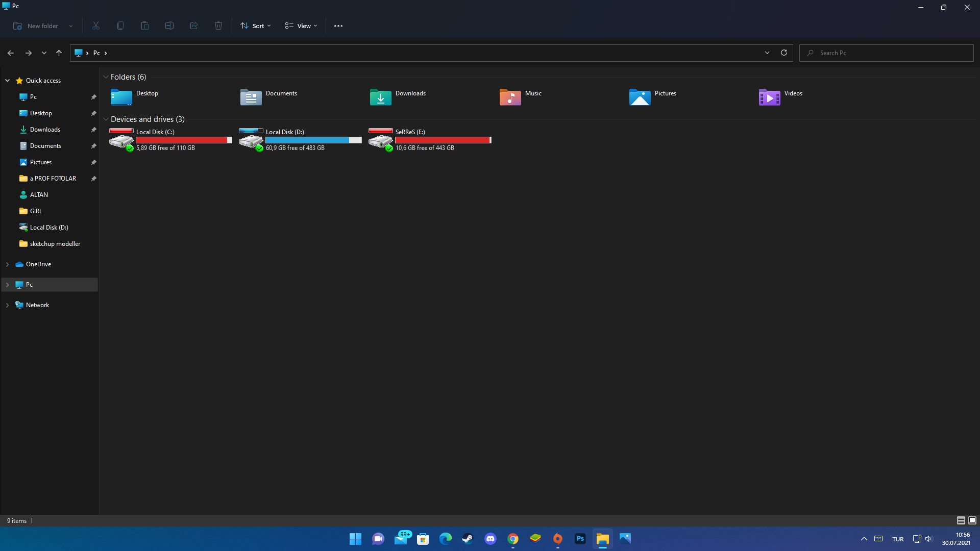Open the Sort dropdown menu
Viewport: 980px width, 551px height.
(x=256, y=26)
